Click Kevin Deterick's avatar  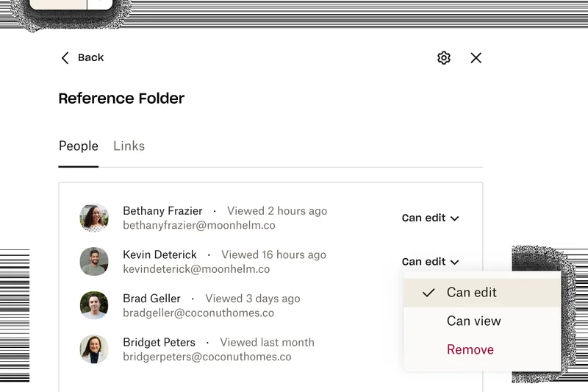point(94,262)
